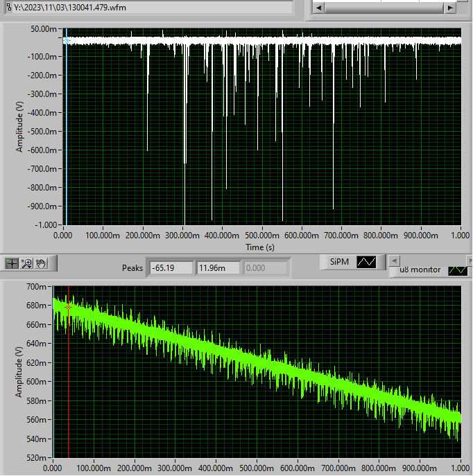The image size is (473, 476).
Task: Click the Peaks label
Action: click(132, 268)
